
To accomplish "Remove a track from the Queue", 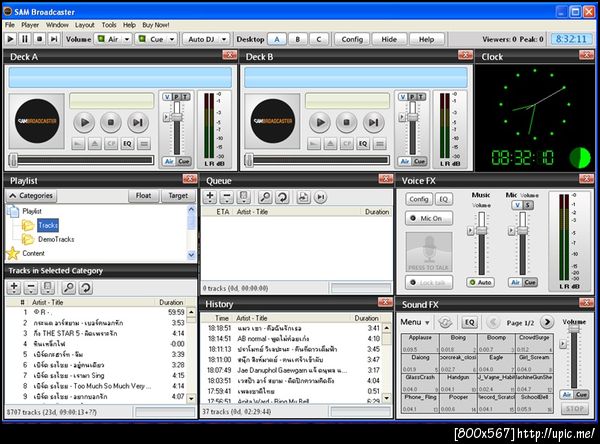I will [227, 197].
